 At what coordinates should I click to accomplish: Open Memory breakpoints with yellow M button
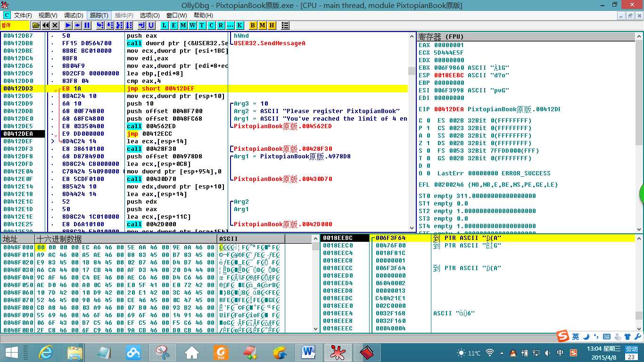(x=263, y=25)
